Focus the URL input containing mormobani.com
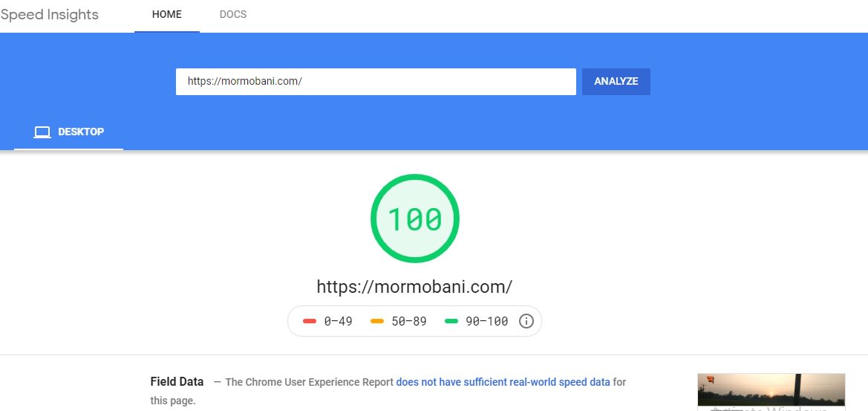868x411 pixels. pyautogui.click(x=376, y=82)
